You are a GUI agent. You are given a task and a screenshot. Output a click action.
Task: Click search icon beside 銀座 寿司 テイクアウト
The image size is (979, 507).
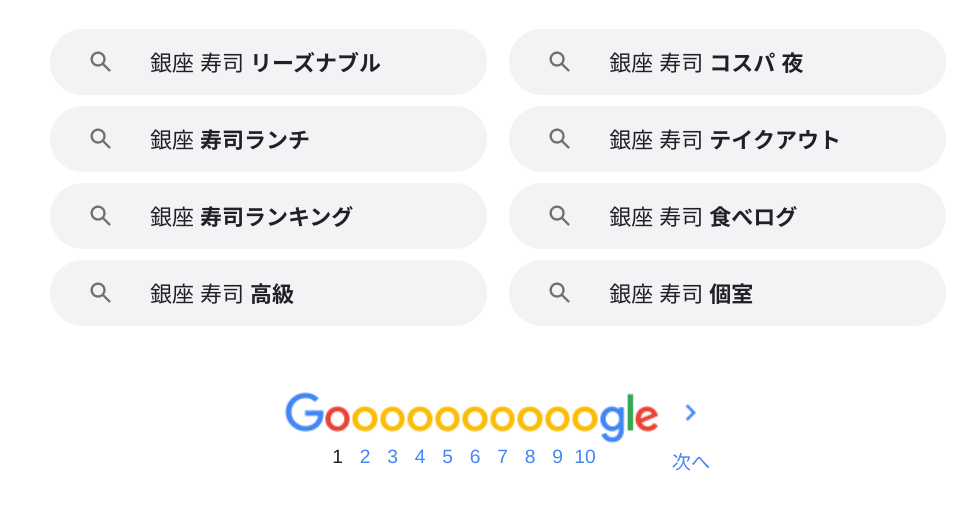[559, 139]
